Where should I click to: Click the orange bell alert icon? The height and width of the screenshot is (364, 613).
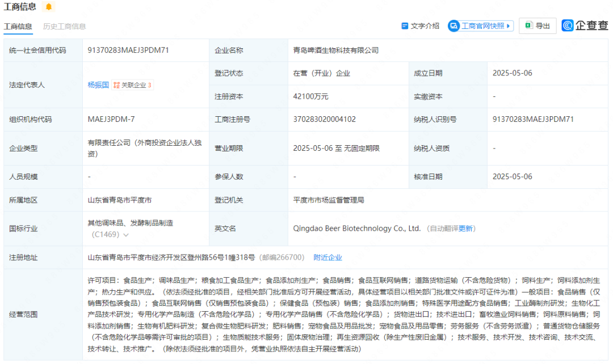pos(48,7)
